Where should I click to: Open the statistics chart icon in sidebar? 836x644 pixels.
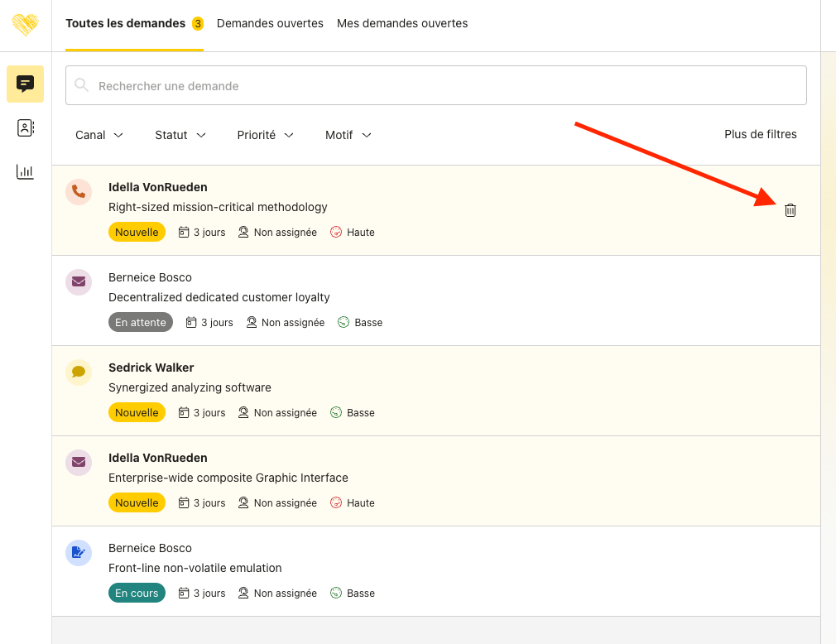25,171
